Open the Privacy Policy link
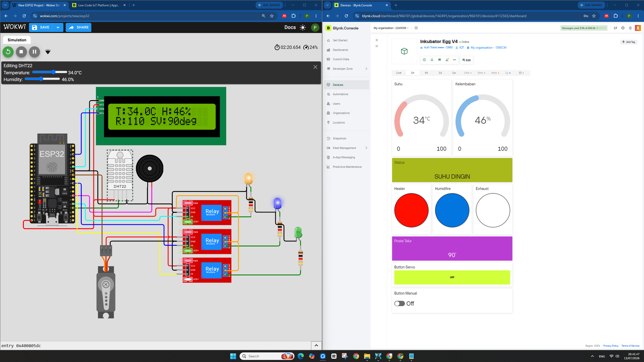Viewport: 644px width, 362px height. coord(611,346)
